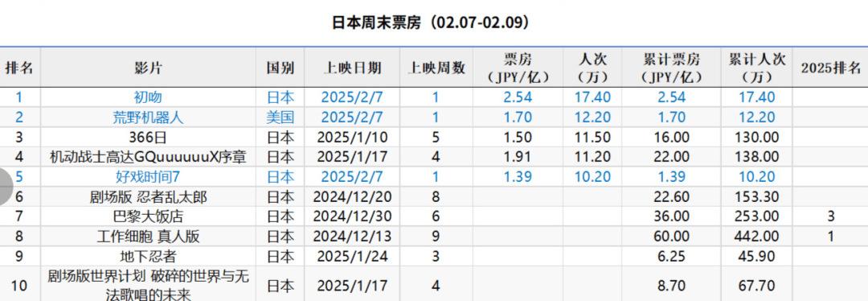
Task: Select the 国别 column header
Action: (280, 68)
